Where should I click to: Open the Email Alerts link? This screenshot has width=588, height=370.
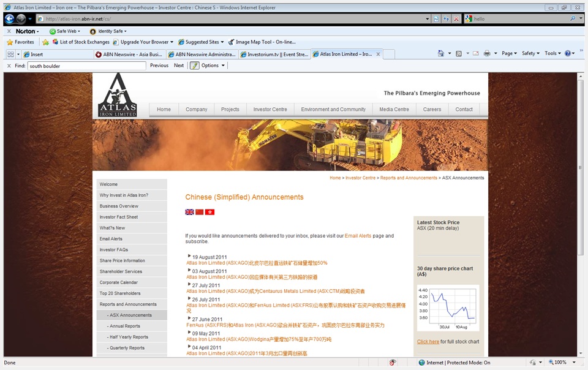[110, 238]
